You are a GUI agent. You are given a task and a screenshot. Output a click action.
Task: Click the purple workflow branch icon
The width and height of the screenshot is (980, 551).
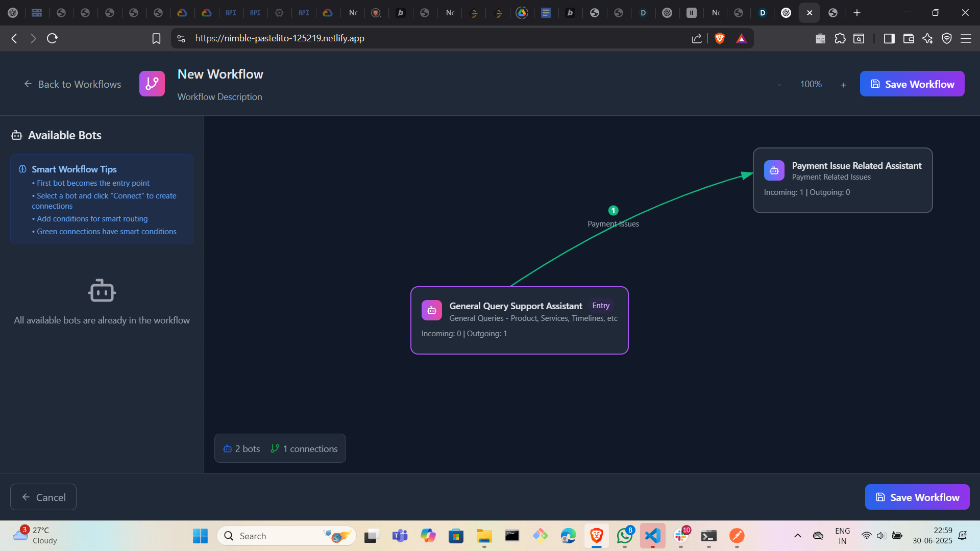[x=152, y=84]
